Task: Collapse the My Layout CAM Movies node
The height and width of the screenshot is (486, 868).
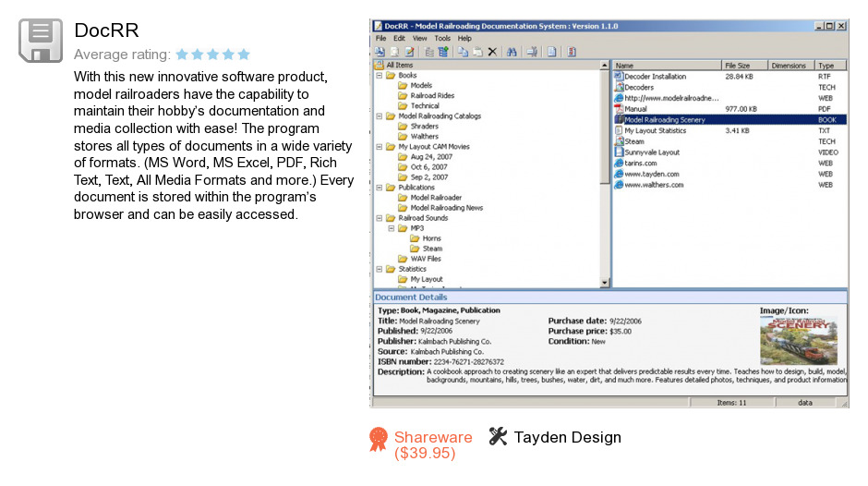Action: click(x=380, y=147)
